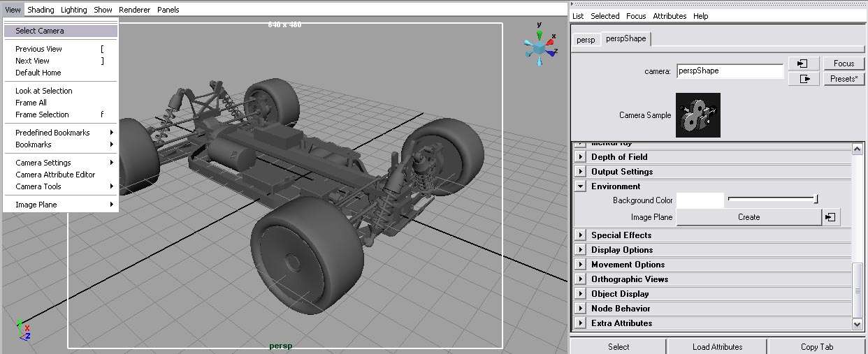Expand the Movement Options section
This screenshot has height=354, width=868.
tap(581, 265)
